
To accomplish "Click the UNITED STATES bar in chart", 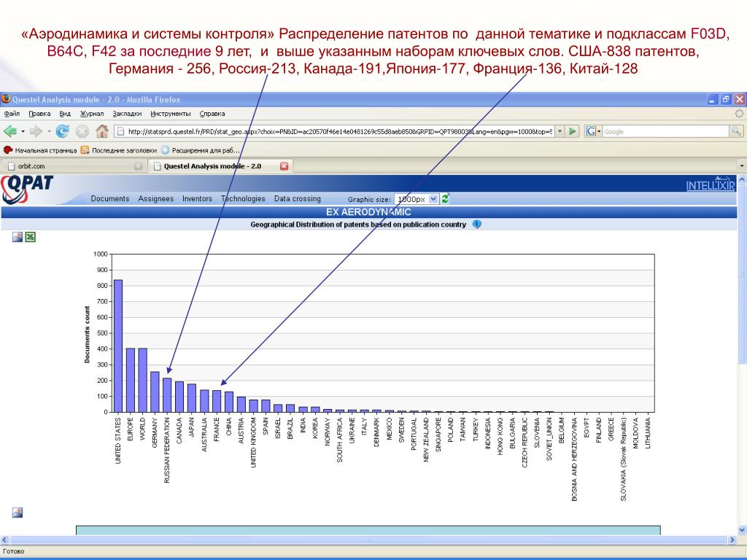I will (118, 346).
